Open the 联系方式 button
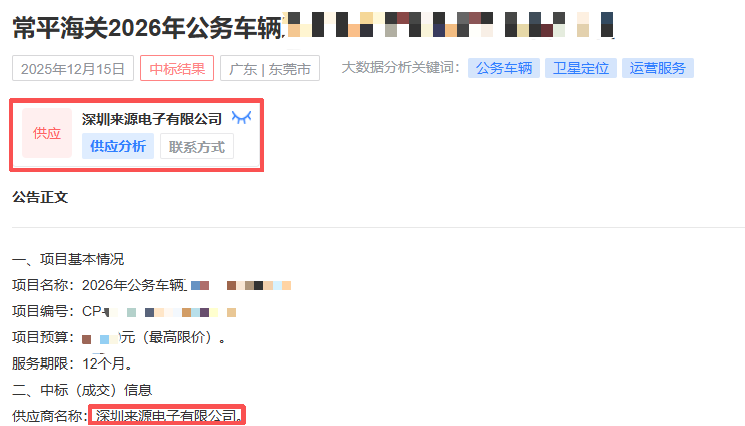745x426 pixels. (x=197, y=146)
